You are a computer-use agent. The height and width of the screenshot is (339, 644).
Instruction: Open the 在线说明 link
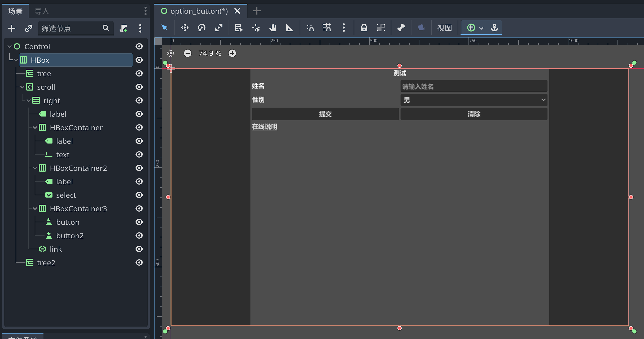pyautogui.click(x=265, y=127)
